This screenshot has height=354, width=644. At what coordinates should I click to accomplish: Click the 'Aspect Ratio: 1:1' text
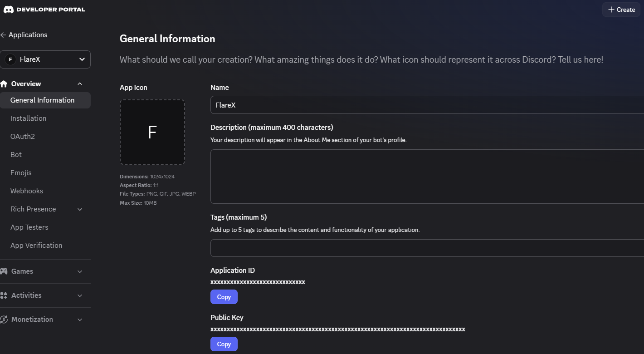click(x=139, y=185)
